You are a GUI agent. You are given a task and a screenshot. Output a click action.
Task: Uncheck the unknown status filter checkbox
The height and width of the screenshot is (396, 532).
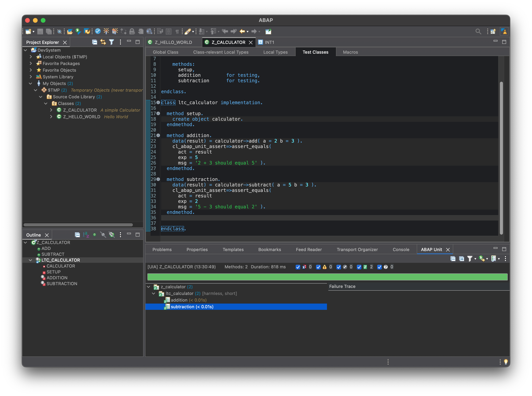(379, 267)
